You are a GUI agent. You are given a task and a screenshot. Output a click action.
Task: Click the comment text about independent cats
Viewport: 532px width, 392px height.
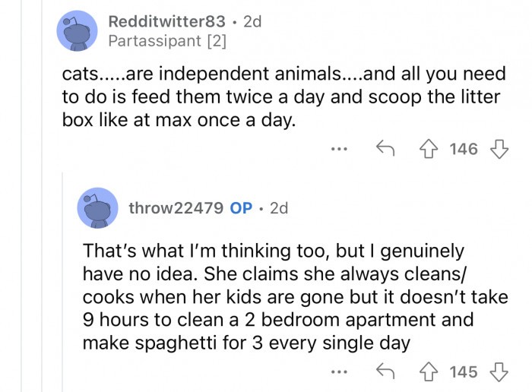tap(281, 99)
